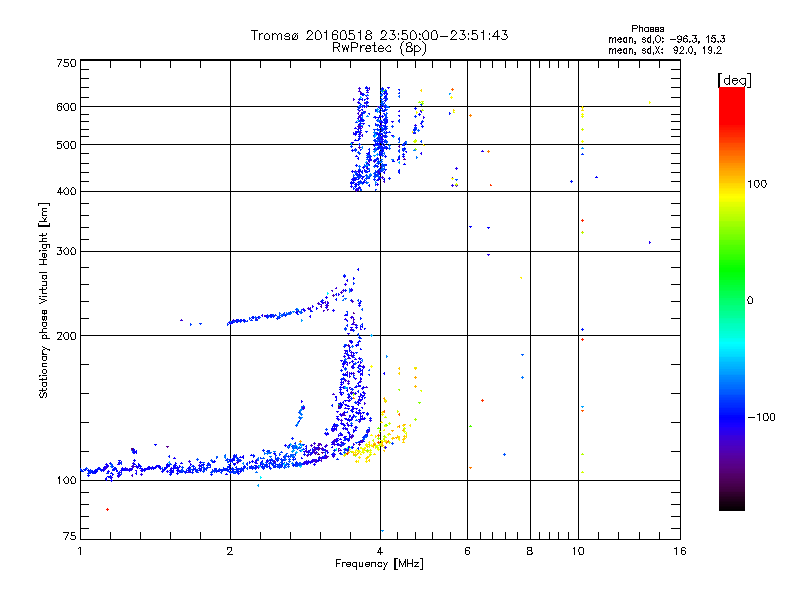This screenshot has height=600, width=800.
Task: Click the colorbar '100' tick label
Action: click(757, 184)
